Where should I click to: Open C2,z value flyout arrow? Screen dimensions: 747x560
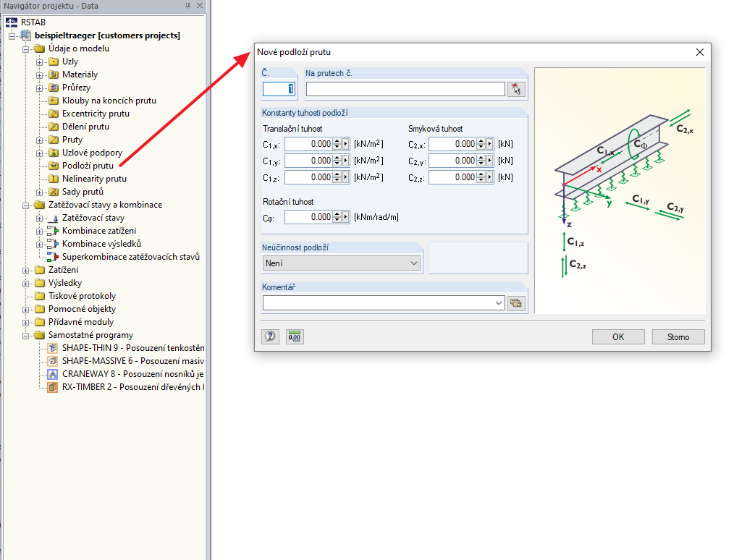[x=490, y=177]
